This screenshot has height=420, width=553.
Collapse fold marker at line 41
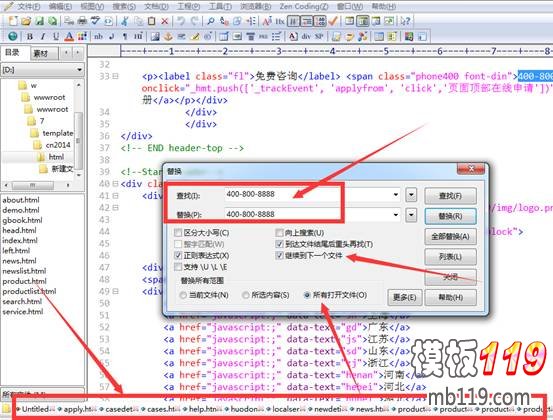click(x=115, y=196)
